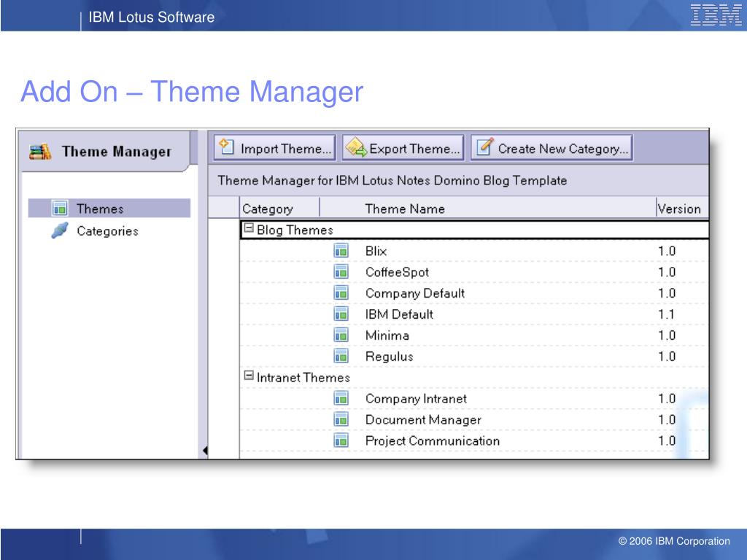Select the Regulus theme name

(389, 357)
